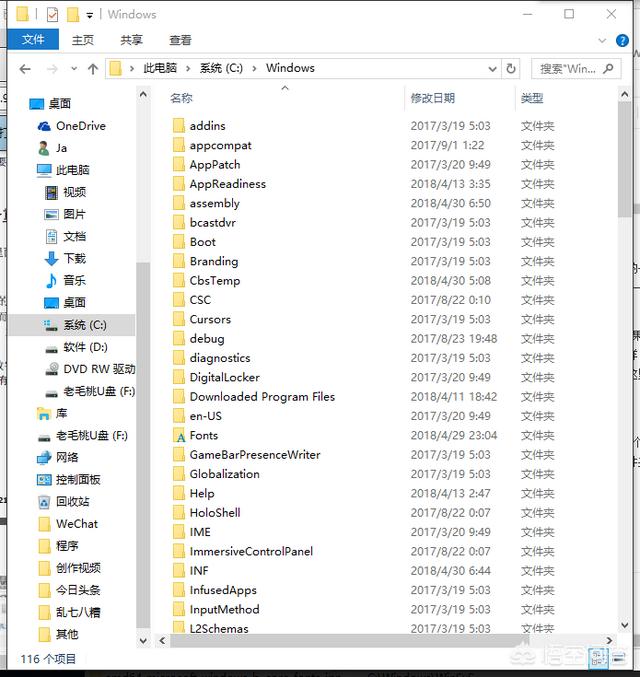Viewport: 640px width, 677px height.
Task: Expand the ribbon with the chevron
Action: point(602,41)
